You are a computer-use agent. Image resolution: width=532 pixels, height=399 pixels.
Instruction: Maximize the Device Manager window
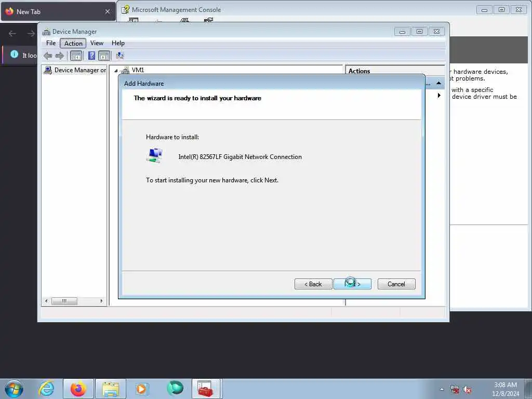point(420,32)
